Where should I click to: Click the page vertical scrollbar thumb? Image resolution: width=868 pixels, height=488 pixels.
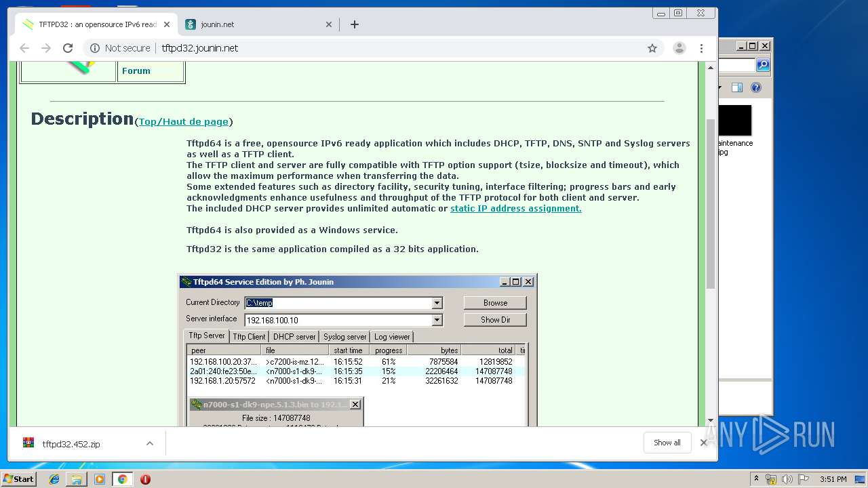click(711, 203)
